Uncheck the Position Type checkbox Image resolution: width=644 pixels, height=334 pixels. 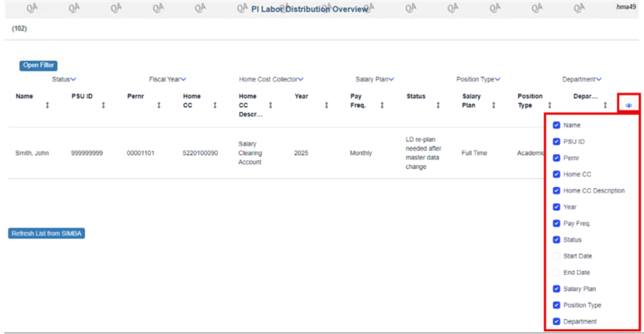pos(556,305)
